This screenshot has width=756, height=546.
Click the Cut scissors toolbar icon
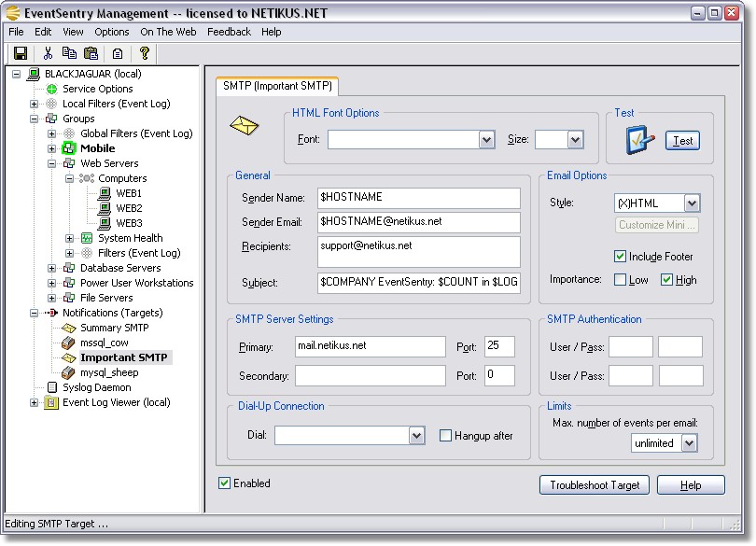tap(48, 53)
